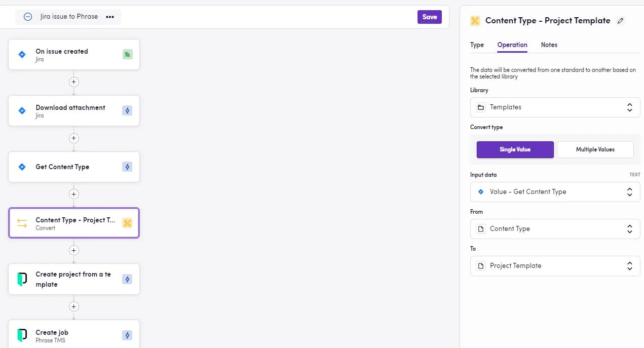Select the Create project from a template step
This screenshot has width=644, height=348.
(x=73, y=279)
